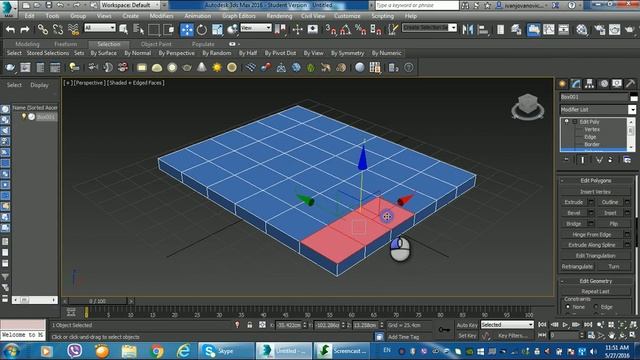This screenshot has height=360, width=640.
Task: Click the Play Animation button
Action: [565, 325]
